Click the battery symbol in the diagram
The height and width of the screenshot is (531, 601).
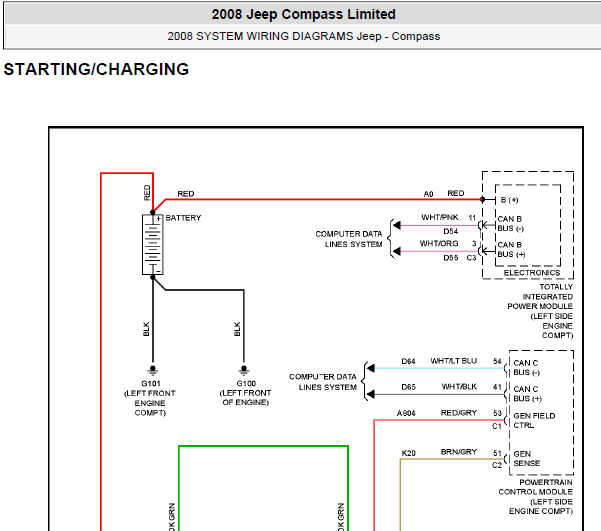coord(153,245)
